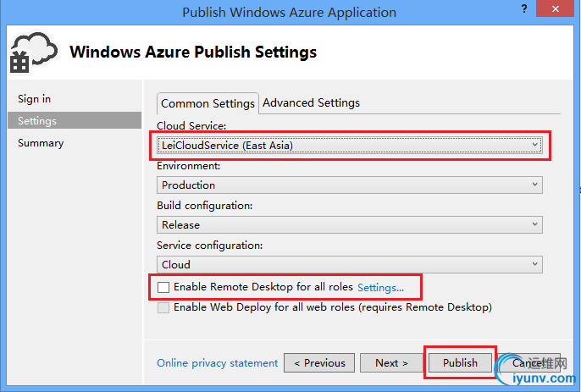Image resolution: width=581 pixels, height=392 pixels.
Task: Click the 'Environment:' label
Action: coord(188,166)
